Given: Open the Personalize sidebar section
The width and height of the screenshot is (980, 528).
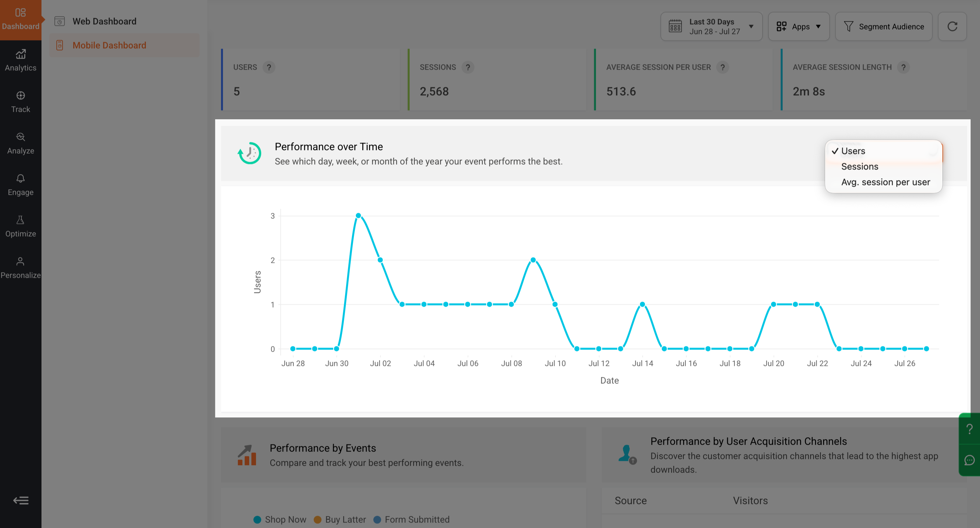Looking at the screenshot, I should 20,268.
